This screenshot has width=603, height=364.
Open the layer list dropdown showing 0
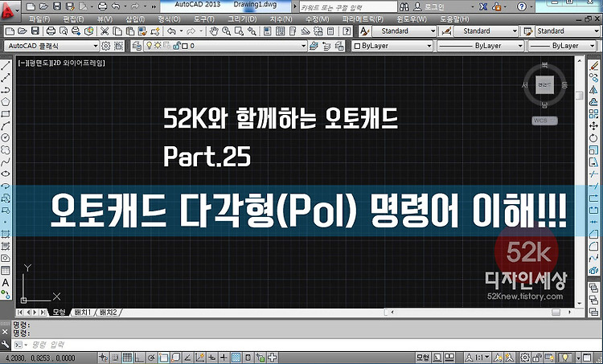(225, 46)
